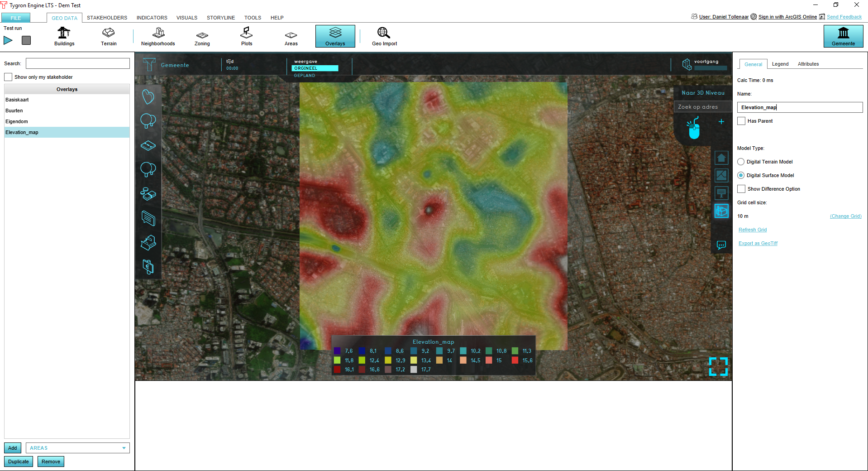Image resolution: width=868 pixels, height=471 pixels.
Task: Open the chat message icon on map
Action: pos(721,245)
